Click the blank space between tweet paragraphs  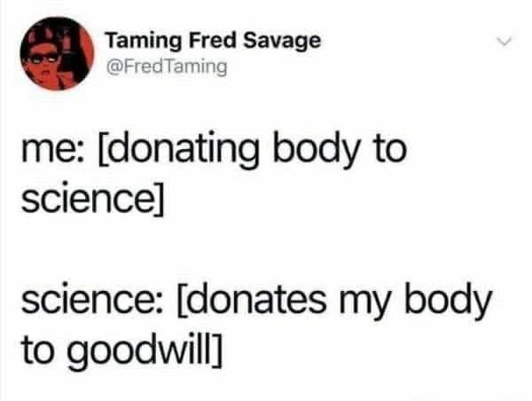coord(258,248)
